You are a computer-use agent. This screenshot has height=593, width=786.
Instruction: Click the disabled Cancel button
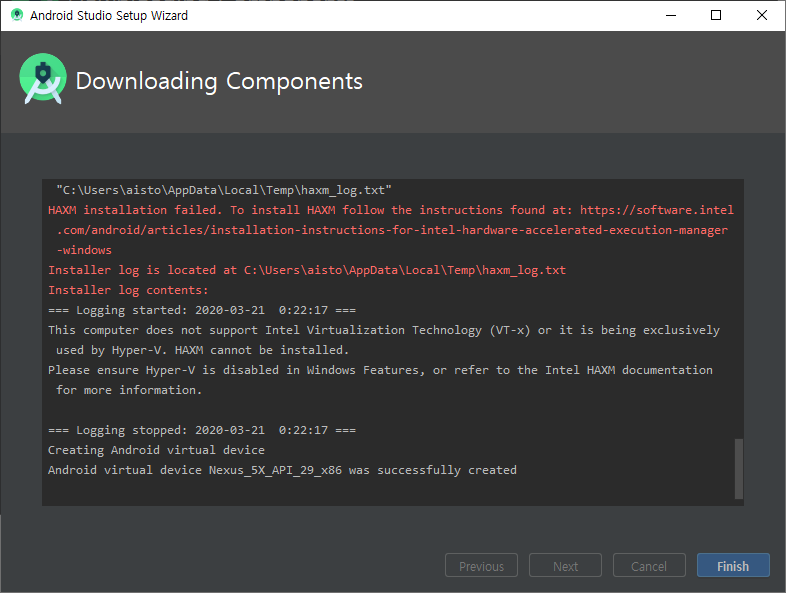coord(649,565)
